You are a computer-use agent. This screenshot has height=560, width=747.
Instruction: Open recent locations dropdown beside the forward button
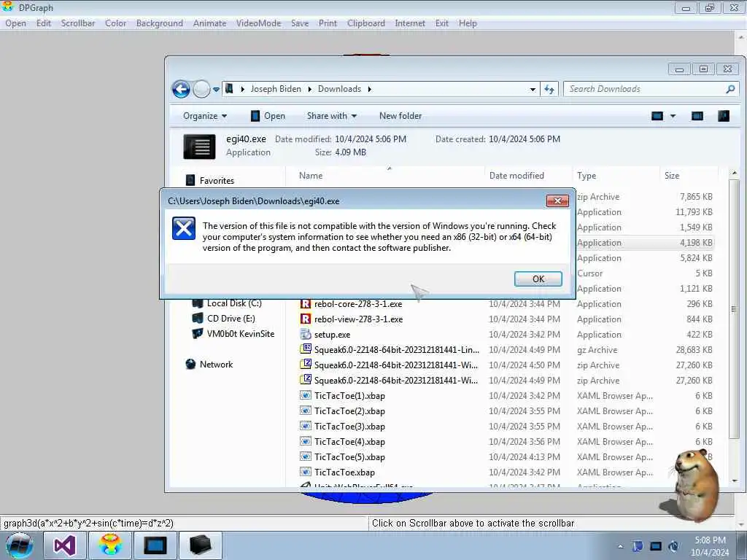point(216,90)
